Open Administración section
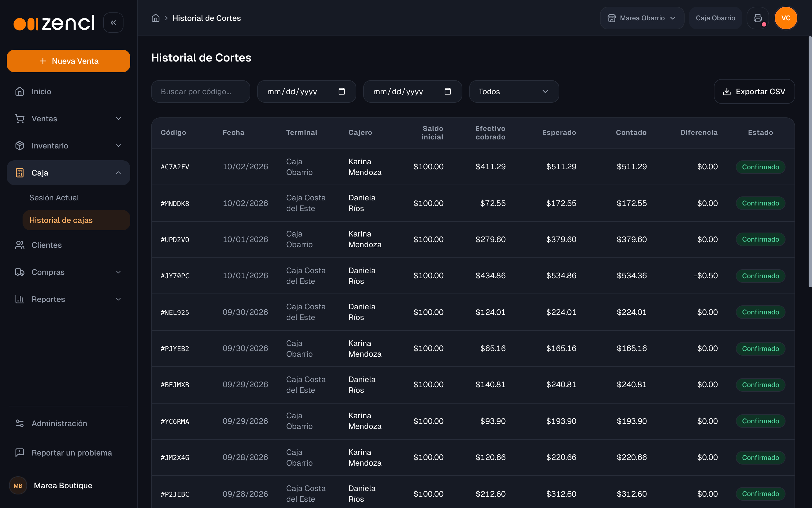Image resolution: width=812 pixels, height=508 pixels. click(x=69, y=423)
